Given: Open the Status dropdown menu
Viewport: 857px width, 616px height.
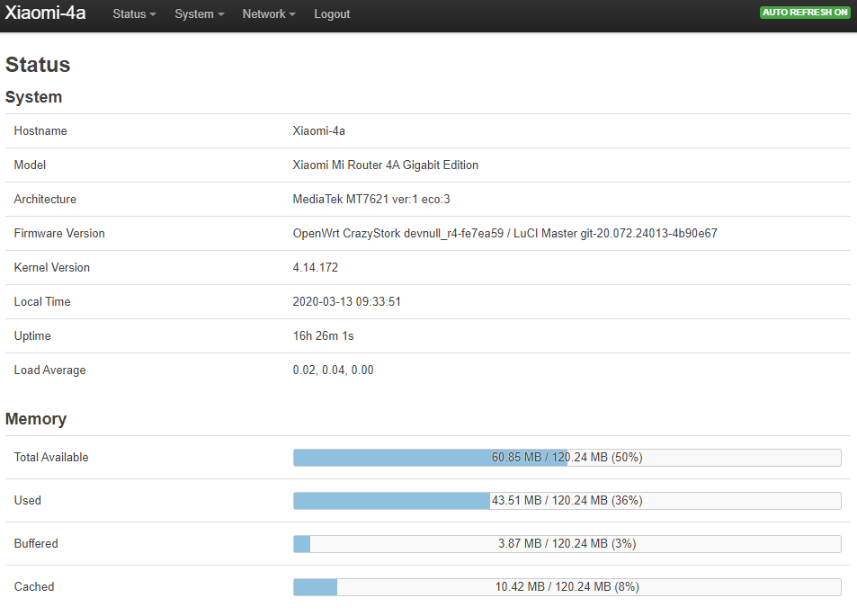Looking at the screenshot, I should tap(134, 13).
